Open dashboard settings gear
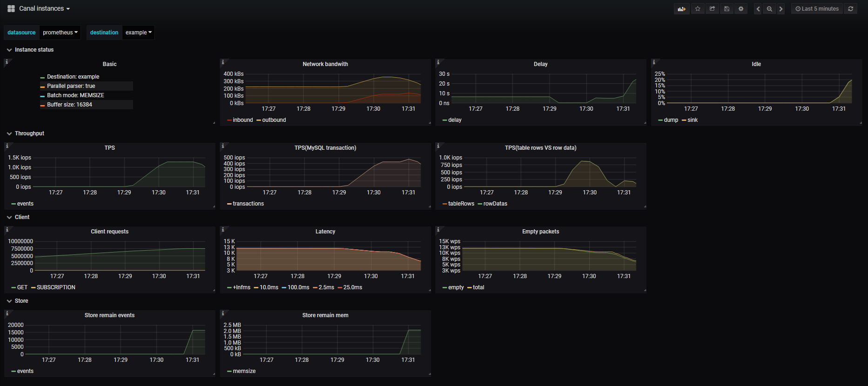 (741, 9)
